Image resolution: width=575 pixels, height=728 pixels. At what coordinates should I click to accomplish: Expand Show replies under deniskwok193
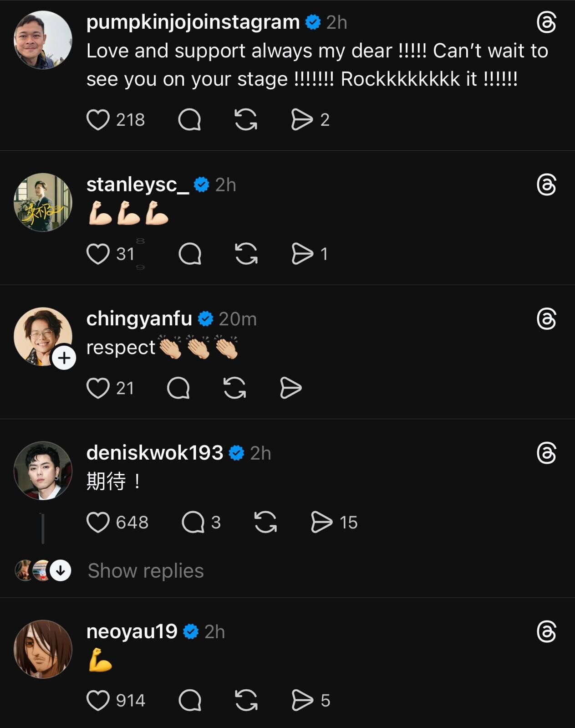point(146,571)
